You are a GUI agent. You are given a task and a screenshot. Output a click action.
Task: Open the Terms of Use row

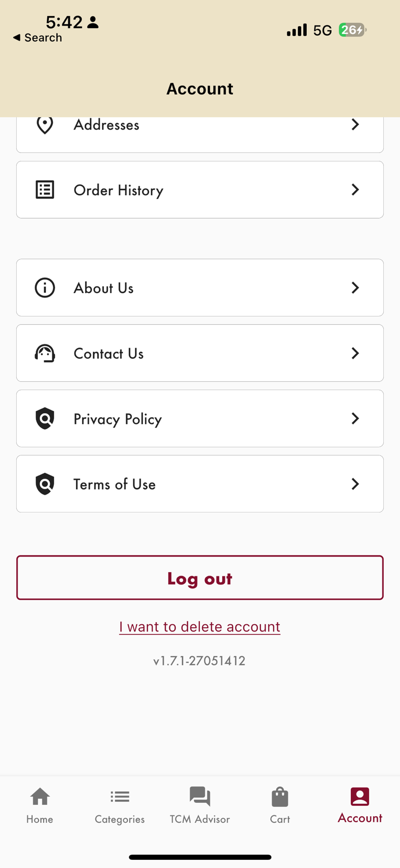click(x=200, y=484)
